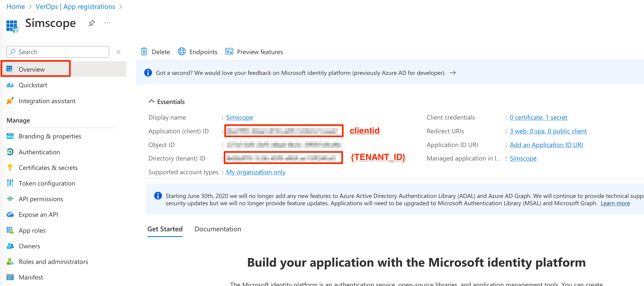Click the Token configuration bars icon
The image size is (644, 286).
coord(10,183)
